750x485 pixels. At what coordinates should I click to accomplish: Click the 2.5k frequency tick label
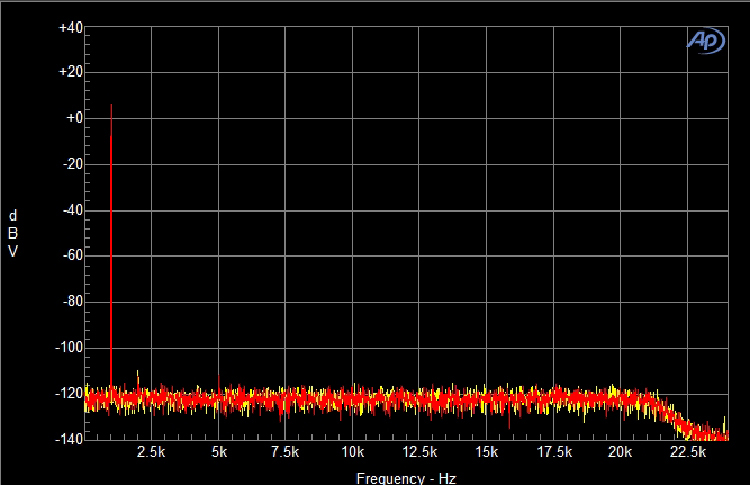(x=151, y=453)
